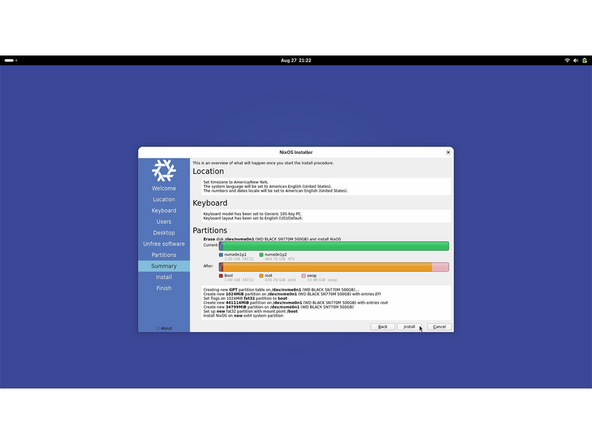Open the Activities pill in the top left
The width and height of the screenshot is (592, 444).
11,60
